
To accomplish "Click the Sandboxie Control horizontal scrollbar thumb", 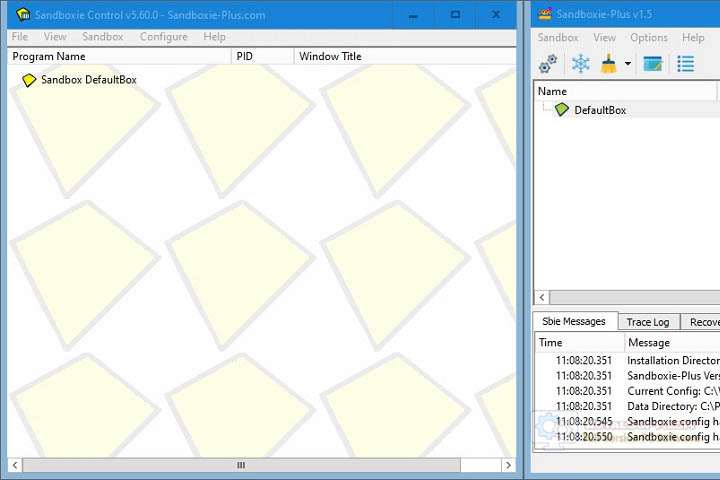I will tap(241, 465).
